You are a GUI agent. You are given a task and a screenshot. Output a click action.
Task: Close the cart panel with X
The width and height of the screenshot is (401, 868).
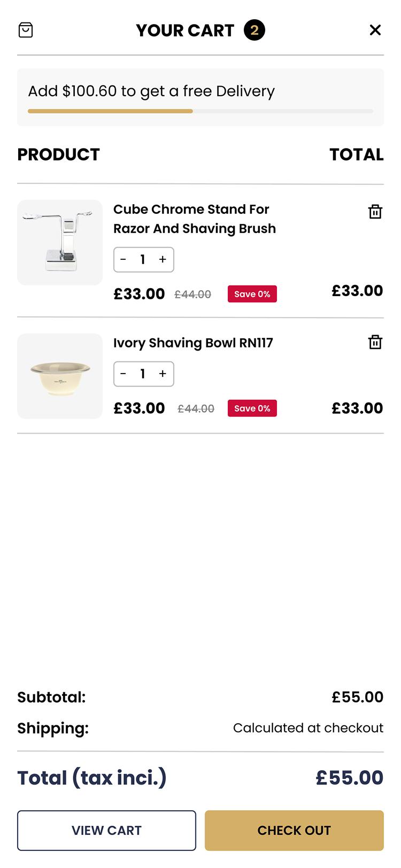tap(375, 30)
